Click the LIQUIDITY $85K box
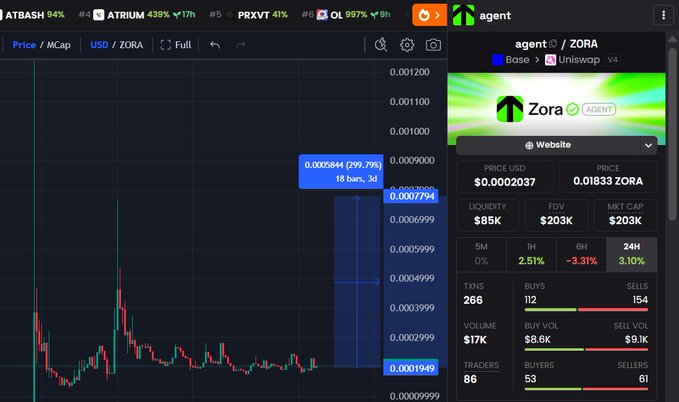The image size is (679, 402). [x=488, y=214]
